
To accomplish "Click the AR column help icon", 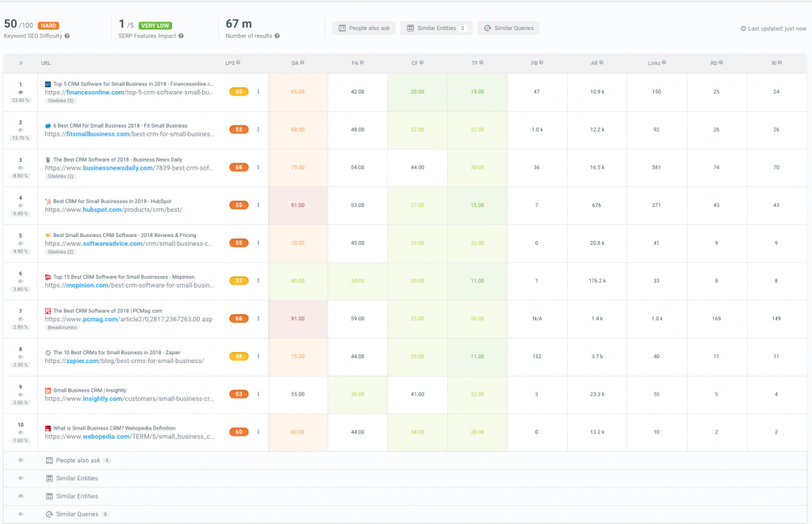I will click(601, 63).
